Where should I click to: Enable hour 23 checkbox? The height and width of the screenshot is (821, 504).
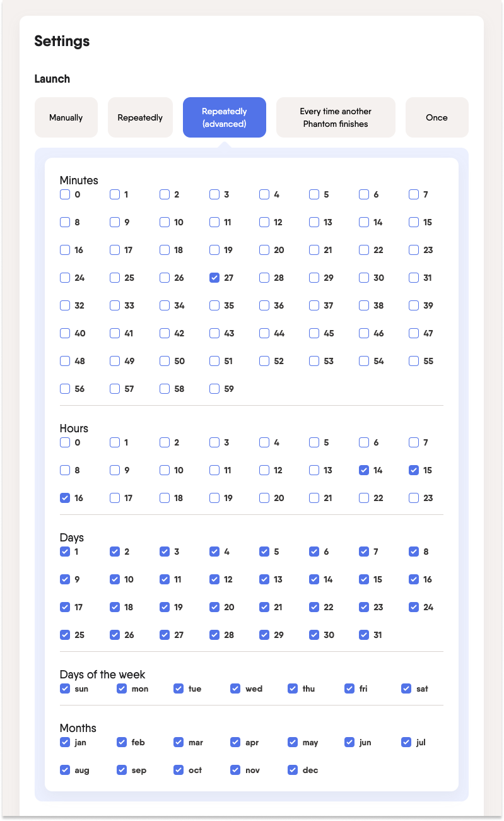(414, 498)
